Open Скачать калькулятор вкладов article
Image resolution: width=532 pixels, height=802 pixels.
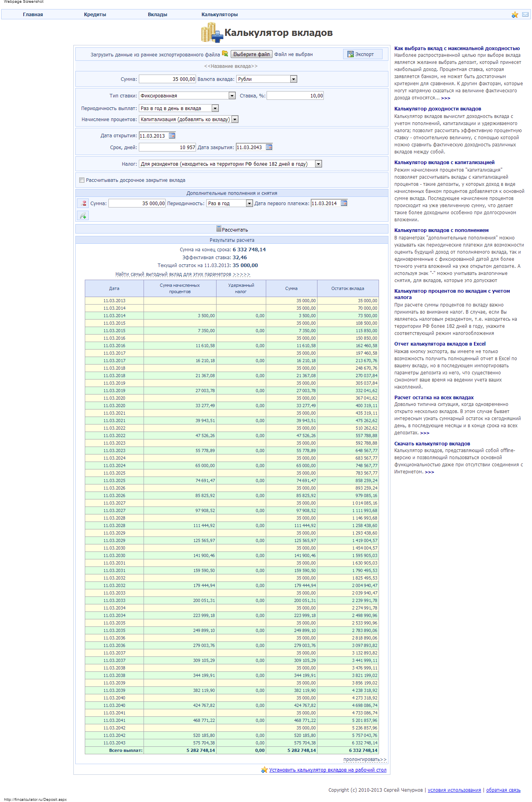432,443
